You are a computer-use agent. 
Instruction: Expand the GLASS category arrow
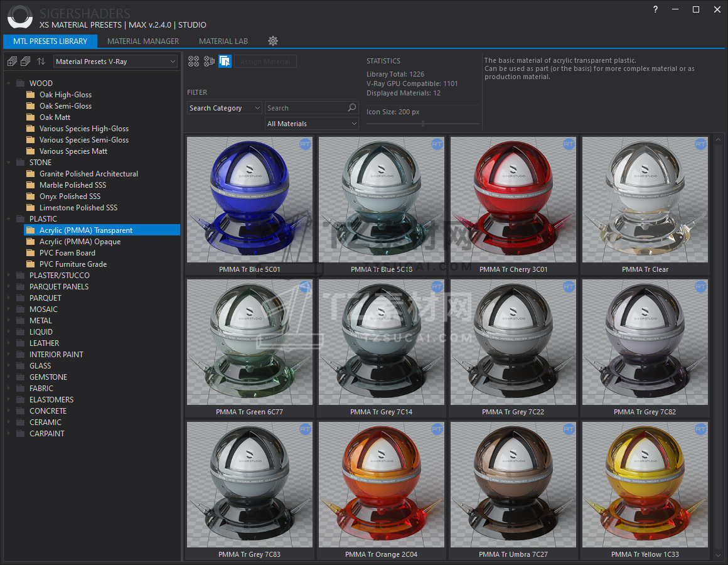[8, 365]
